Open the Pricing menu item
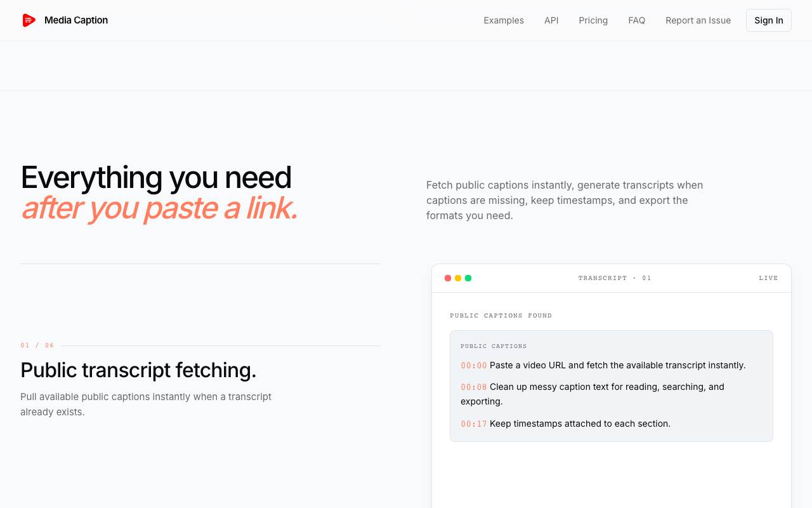Screen dimensions: 812x508 [x=593, y=20]
